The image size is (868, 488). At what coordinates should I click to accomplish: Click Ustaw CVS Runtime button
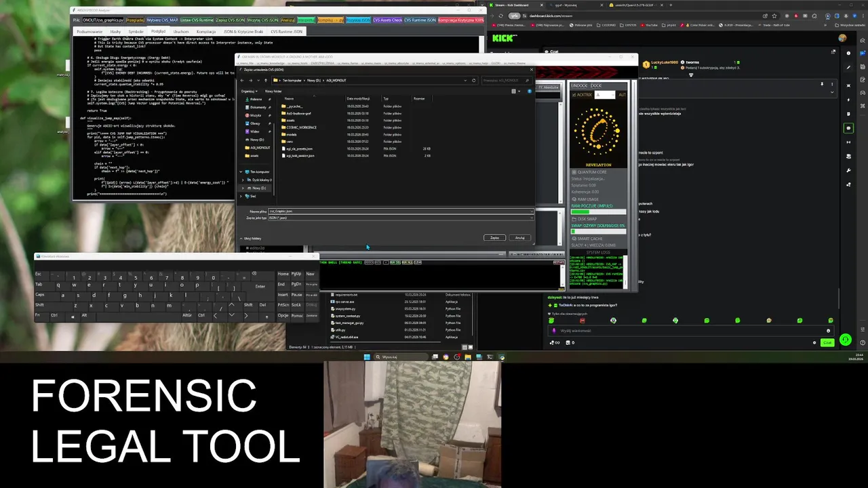[x=197, y=20]
